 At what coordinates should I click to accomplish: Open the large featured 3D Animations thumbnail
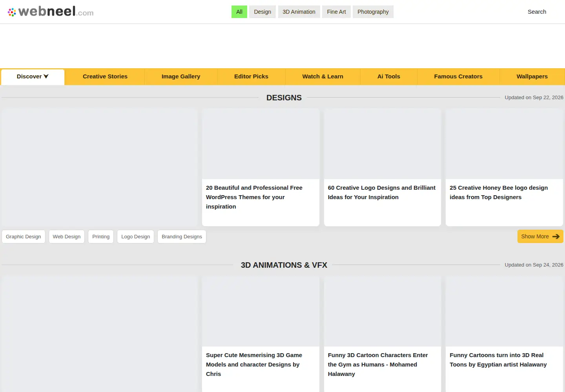[100, 334]
